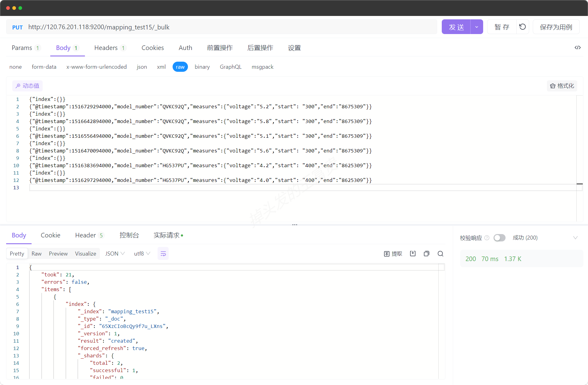Click the 1.37 K response size
Image resolution: width=588 pixels, height=385 pixels.
(513, 259)
